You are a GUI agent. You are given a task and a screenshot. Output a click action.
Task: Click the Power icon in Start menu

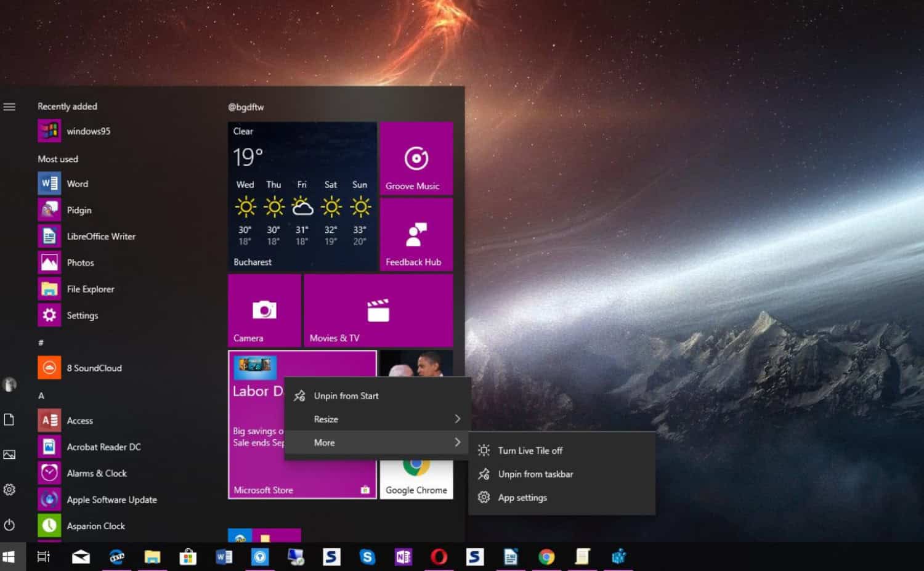point(9,525)
